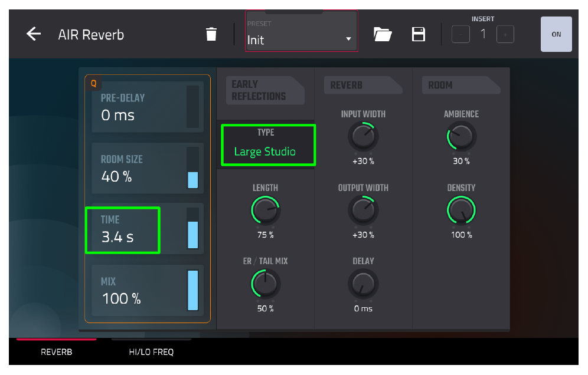Click the ER / Tail Mix 50 % value
The image size is (588, 375).
[x=266, y=308]
